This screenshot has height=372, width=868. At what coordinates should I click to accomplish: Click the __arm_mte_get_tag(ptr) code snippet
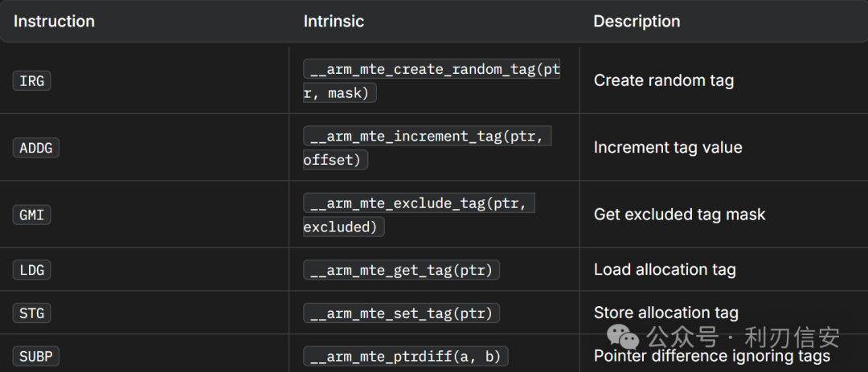point(401,270)
